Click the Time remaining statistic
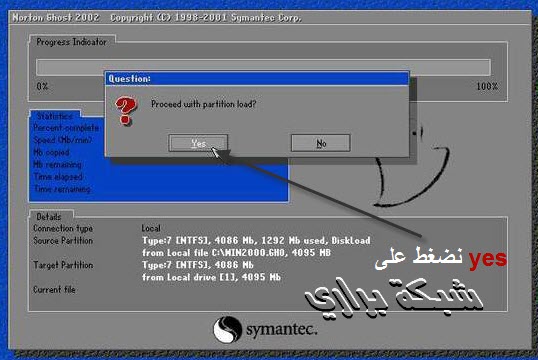This screenshot has height=360, width=538. point(62,189)
